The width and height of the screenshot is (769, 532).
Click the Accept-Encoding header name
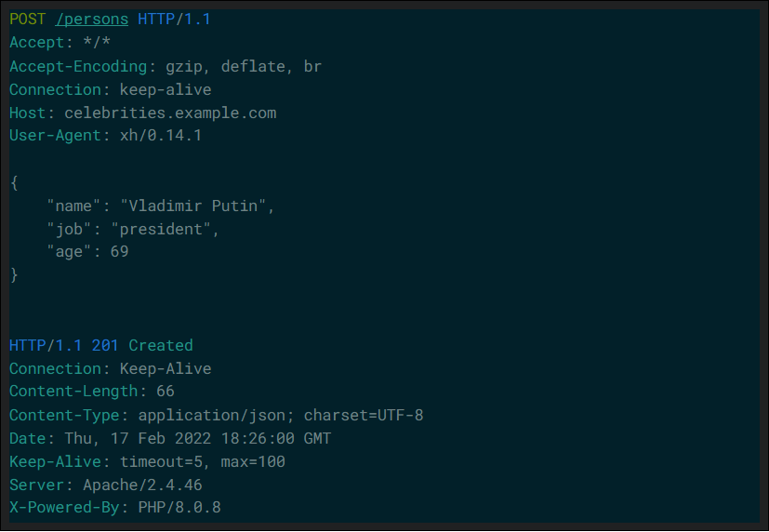(78, 66)
